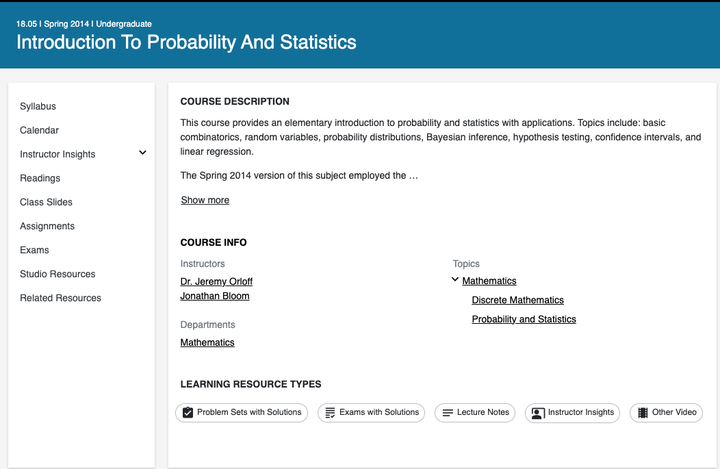This screenshot has height=469, width=720.
Task: Click the Other Video film icon
Action: click(642, 413)
